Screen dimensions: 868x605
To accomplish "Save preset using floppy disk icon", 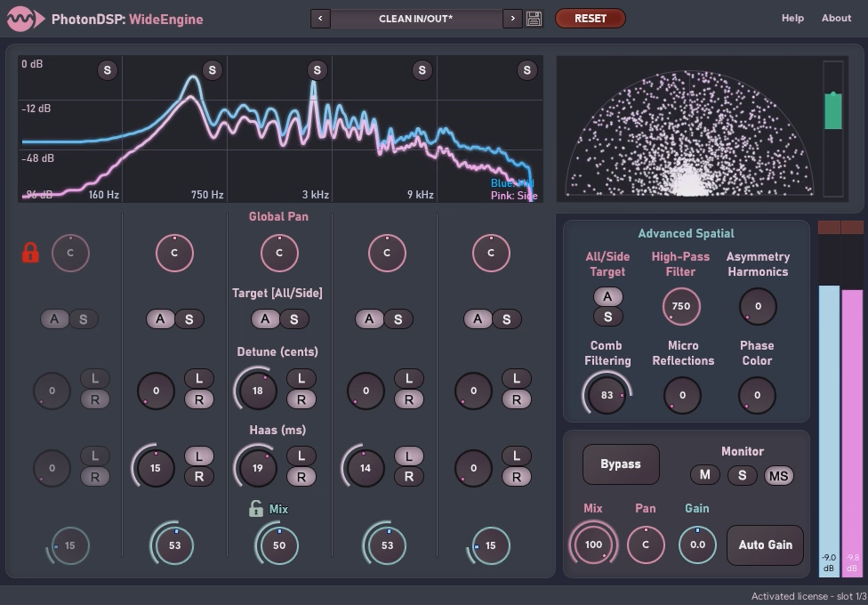I will click(534, 19).
